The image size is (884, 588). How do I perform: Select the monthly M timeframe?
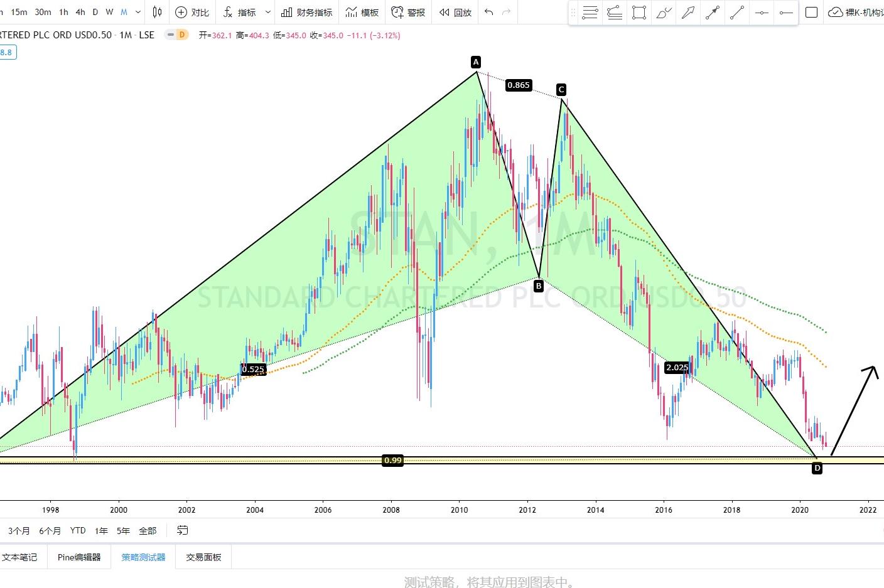coord(124,12)
